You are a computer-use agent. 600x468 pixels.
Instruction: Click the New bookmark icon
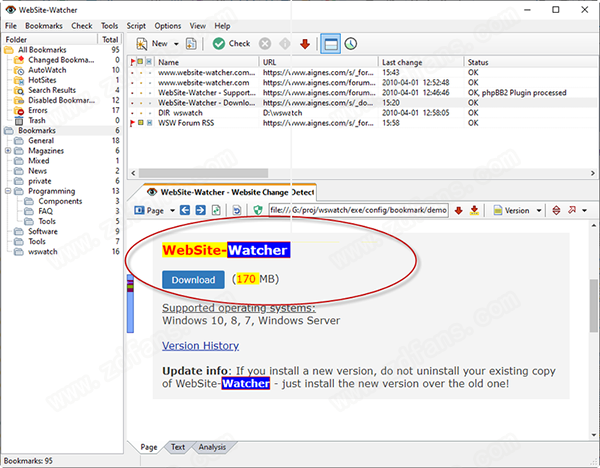(142, 44)
